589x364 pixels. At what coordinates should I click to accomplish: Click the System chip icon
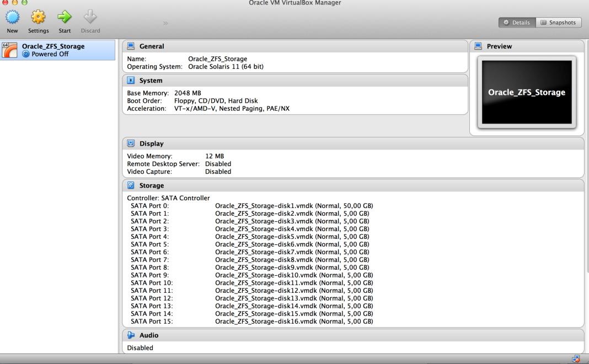coord(131,81)
